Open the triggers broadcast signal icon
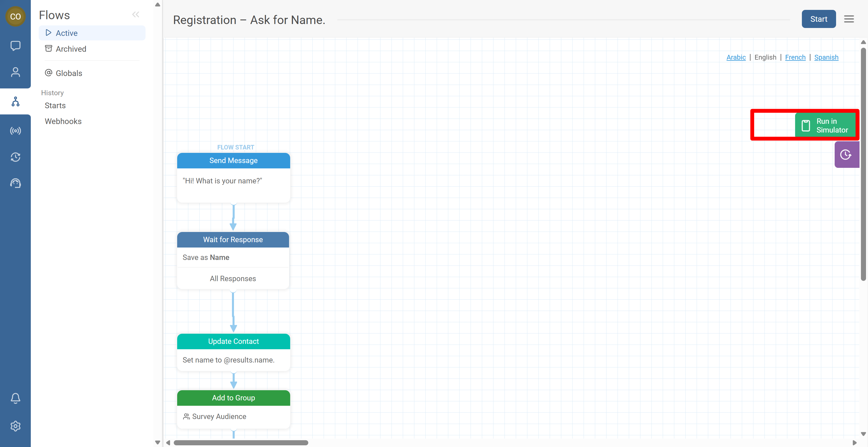The image size is (868, 447). pos(15,131)
